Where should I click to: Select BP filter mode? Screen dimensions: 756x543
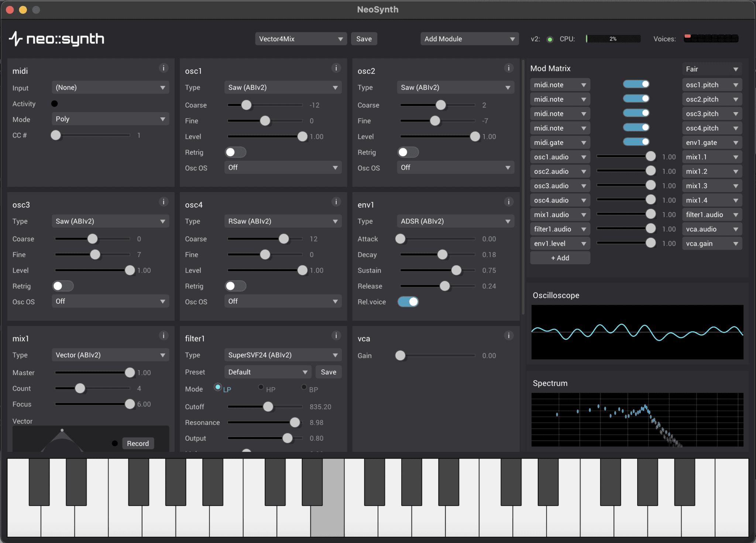coord(304,387)
